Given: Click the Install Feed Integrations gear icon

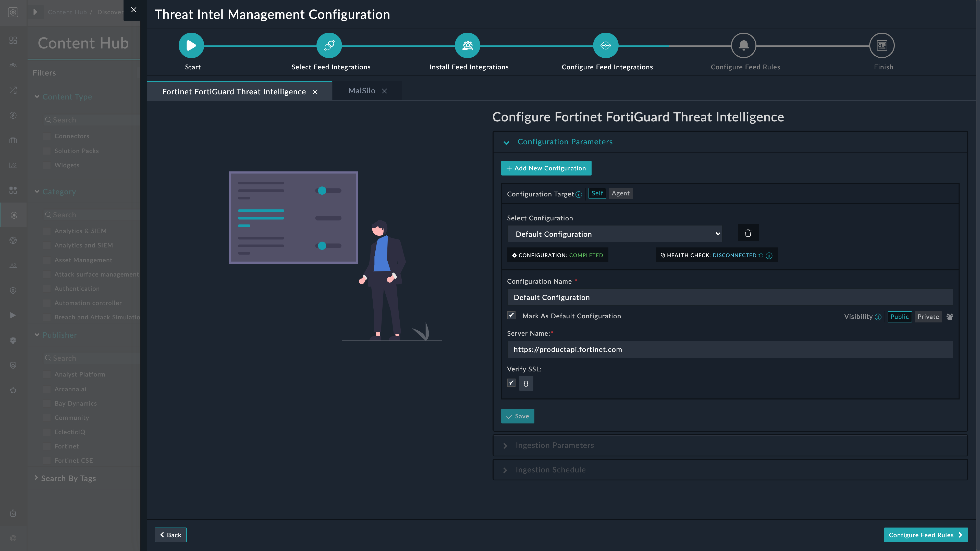Looking at the screenshot, I should tap(467, 46).
